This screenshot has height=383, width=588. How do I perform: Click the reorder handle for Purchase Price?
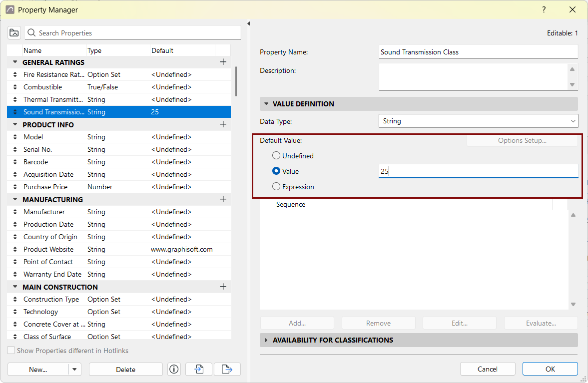tap(15, 187)
